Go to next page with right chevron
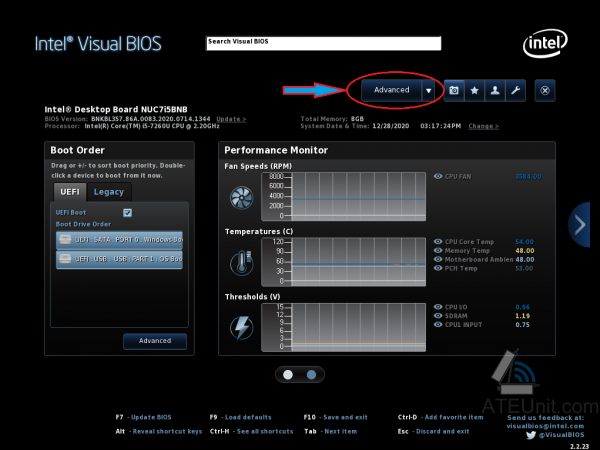Viewport: 600px width, 450px height. click(581, 224)
